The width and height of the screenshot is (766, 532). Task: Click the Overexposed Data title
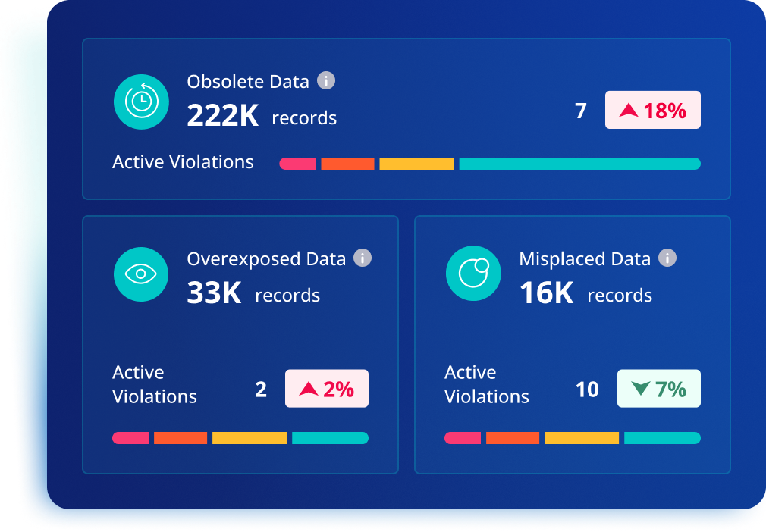click(x=266, y=259)
